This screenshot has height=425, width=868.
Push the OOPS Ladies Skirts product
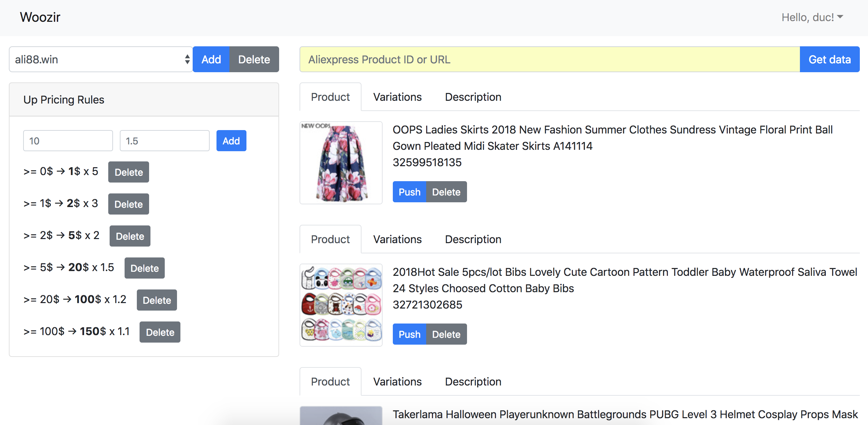(x=409, y=192)
